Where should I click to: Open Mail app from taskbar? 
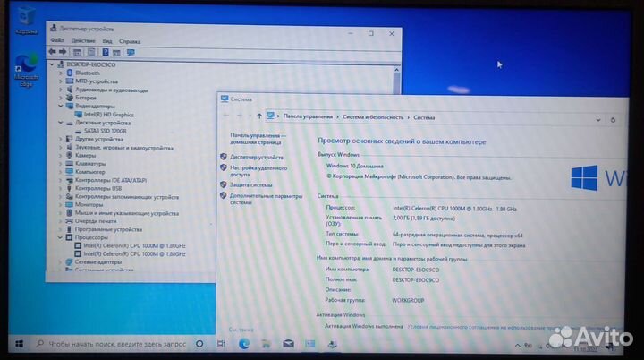coord(288,344)
